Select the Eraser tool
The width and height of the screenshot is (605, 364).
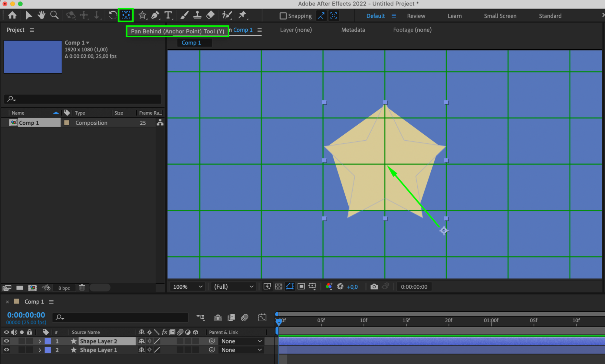pos(210,15)
